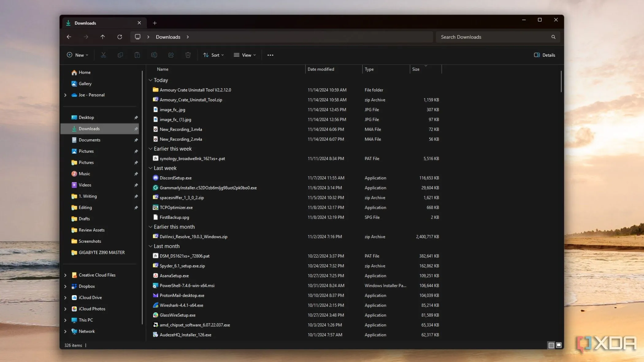Toggle the Details pane button

pos(545,55)
